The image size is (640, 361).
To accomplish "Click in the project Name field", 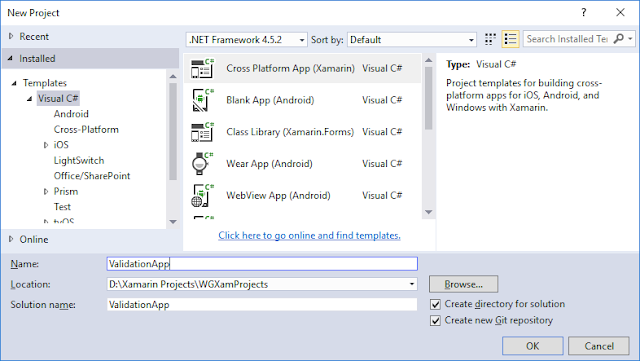I will click(262, 264).
